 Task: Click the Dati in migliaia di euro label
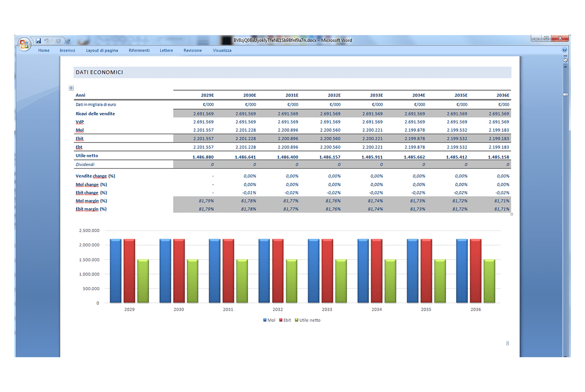(x=96, y=104)
